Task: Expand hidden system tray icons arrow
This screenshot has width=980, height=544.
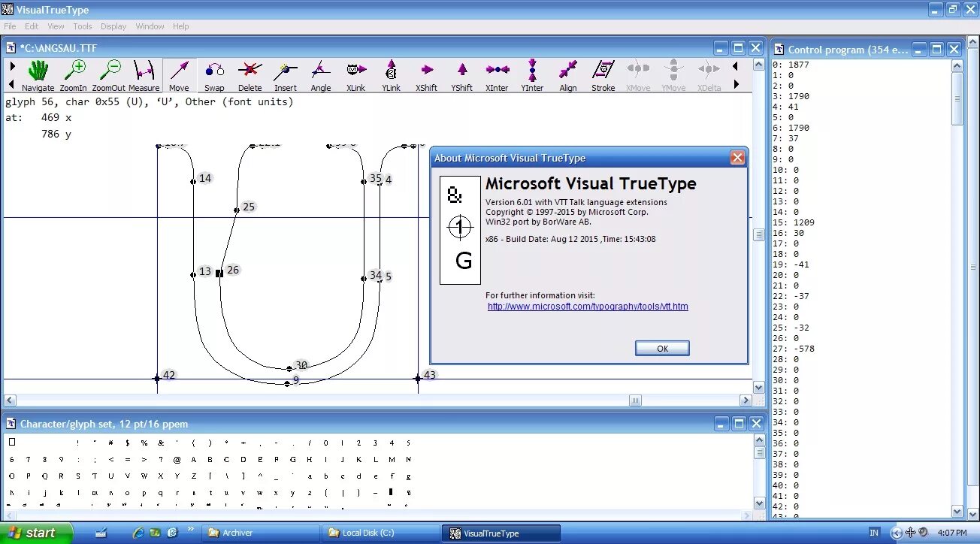Action: point(896,533)
